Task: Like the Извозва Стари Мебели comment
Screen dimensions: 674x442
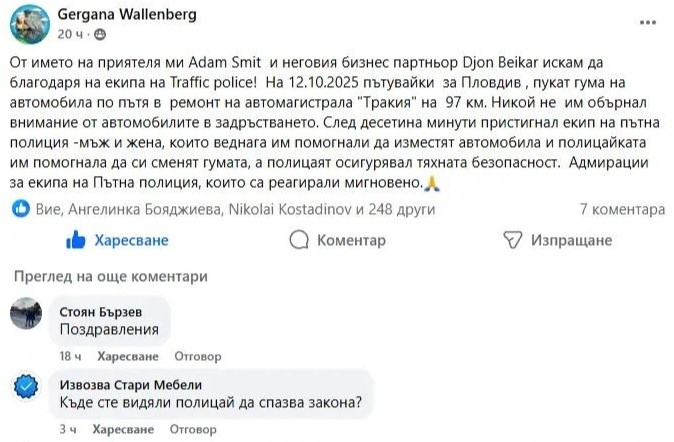Action: [123, 429]
